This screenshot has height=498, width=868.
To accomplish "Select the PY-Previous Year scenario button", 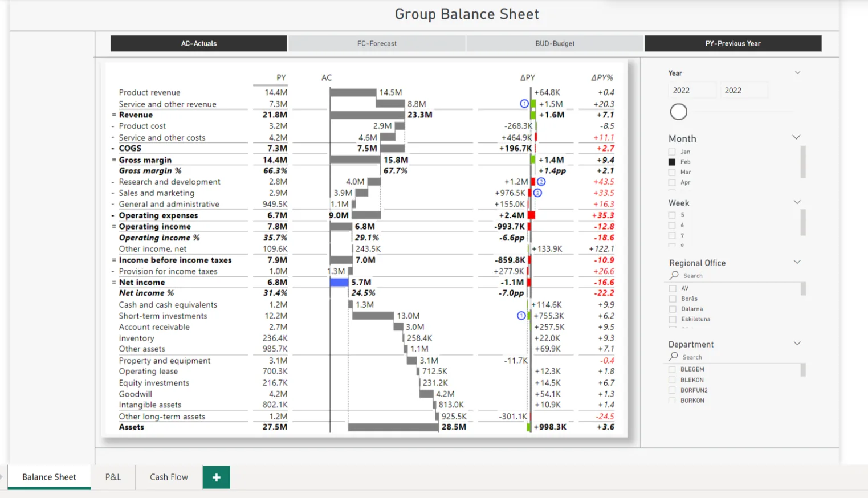I will (733, 43).
